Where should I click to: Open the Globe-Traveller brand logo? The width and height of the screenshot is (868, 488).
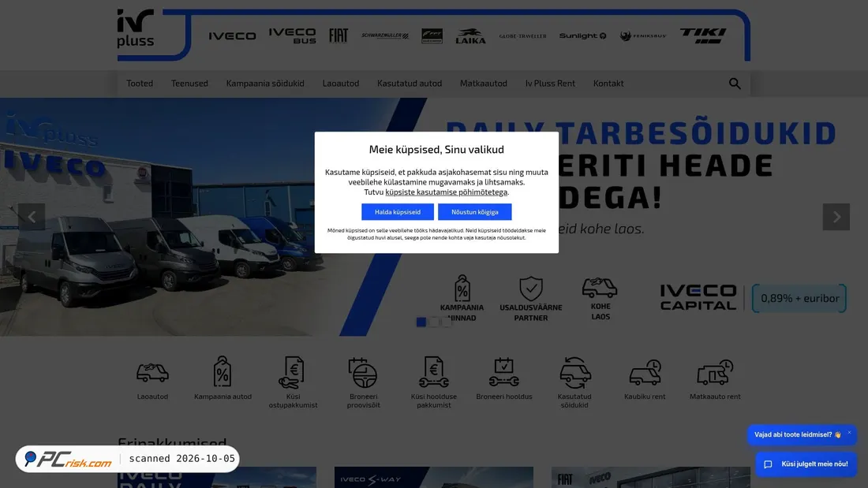pos(522,36)
